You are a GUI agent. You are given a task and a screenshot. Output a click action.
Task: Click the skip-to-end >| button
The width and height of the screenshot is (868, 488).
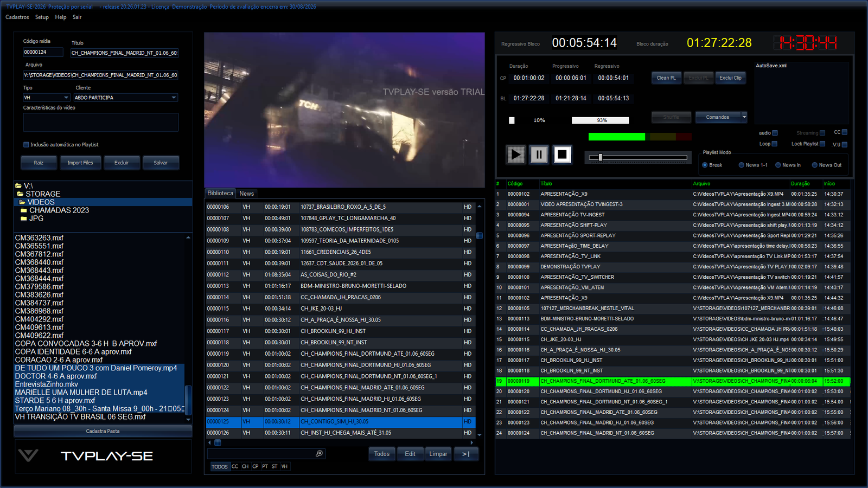[x=466, y=454]
